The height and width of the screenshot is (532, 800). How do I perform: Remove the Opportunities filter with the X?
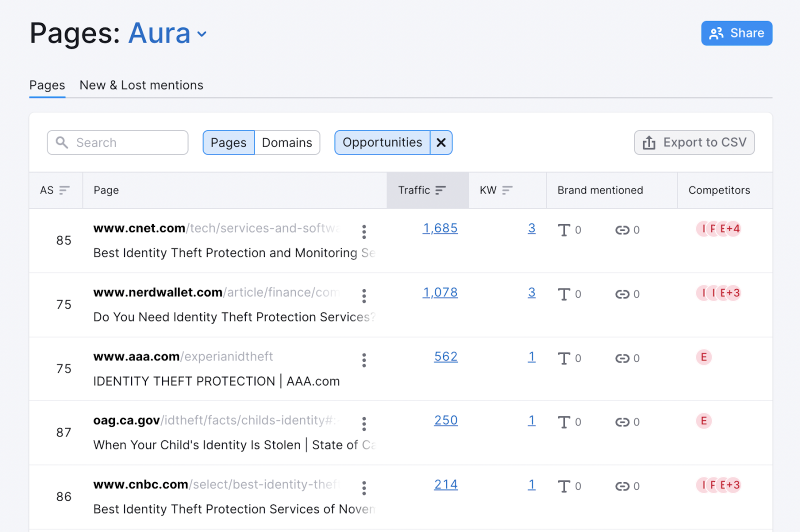coord(441,143)
